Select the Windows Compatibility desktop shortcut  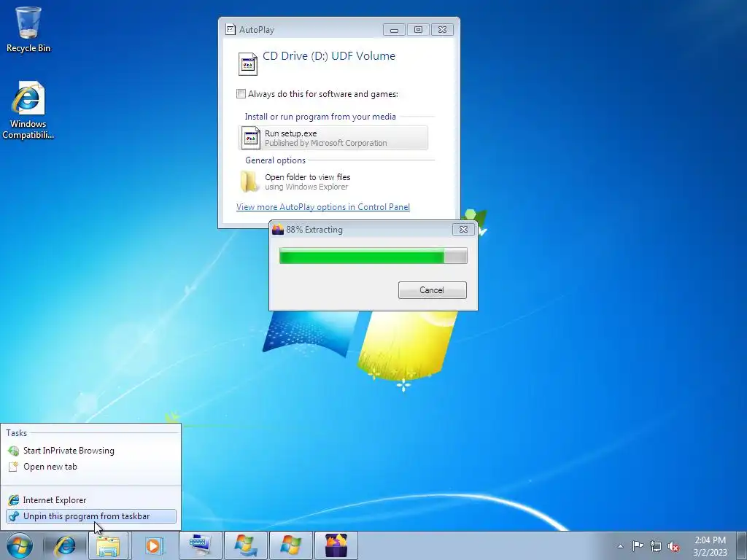[28, 111]
